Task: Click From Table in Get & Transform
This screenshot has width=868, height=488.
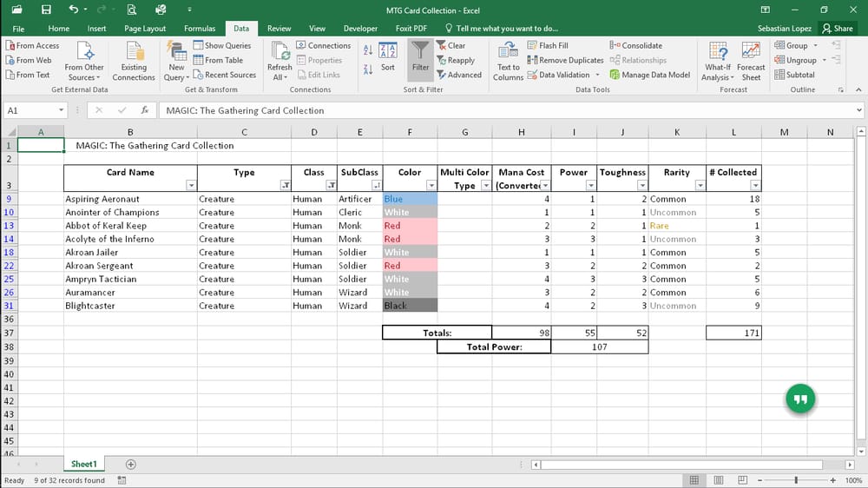Action: click(x=218, y=60)
